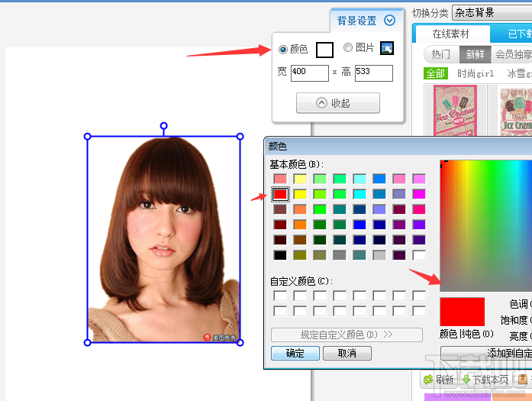Choose the 全部 category tag
The height and width of the screenshot is (401, 532).
[x=436, y=73]
